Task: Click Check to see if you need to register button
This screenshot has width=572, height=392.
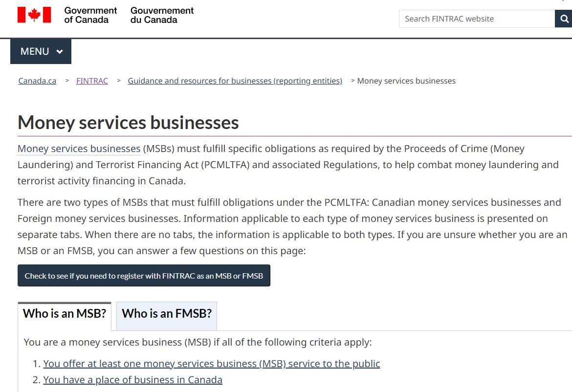Action: (144, 276)
